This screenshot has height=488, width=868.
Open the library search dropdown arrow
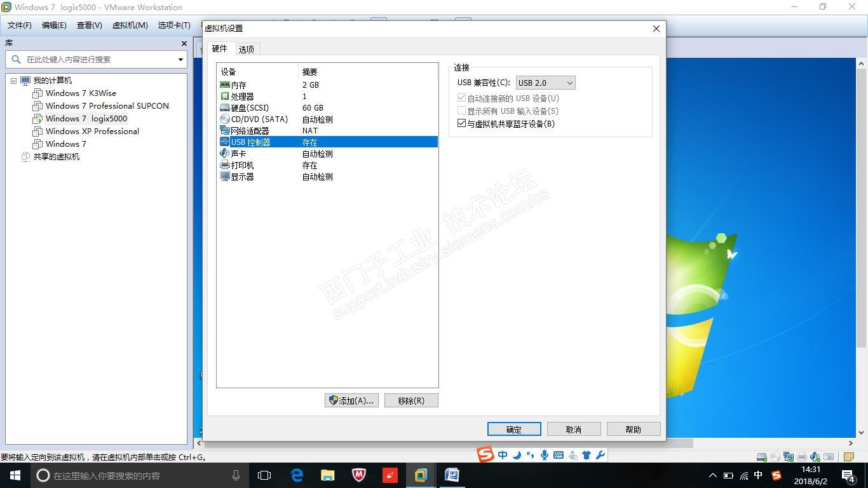(180, 60)
